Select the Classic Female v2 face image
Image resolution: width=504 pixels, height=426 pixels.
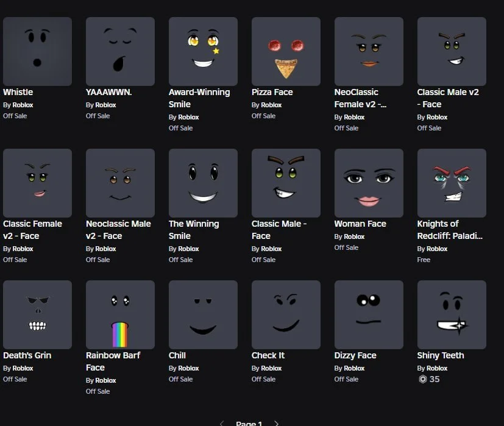click(37, 183)
